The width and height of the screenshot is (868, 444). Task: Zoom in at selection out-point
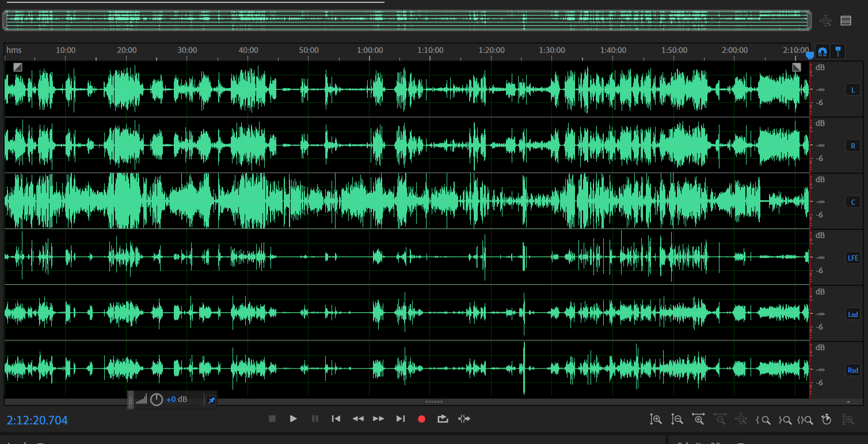[x=784, y=420]
